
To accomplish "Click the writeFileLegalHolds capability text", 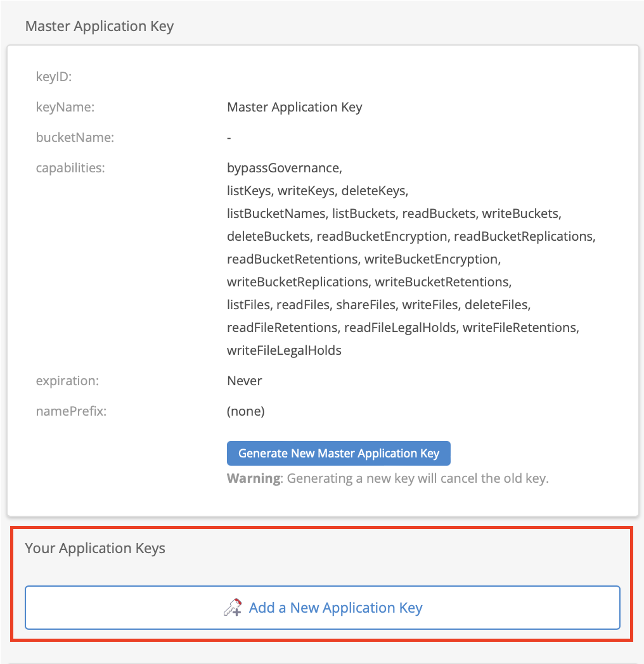I will tap(284, 350).
